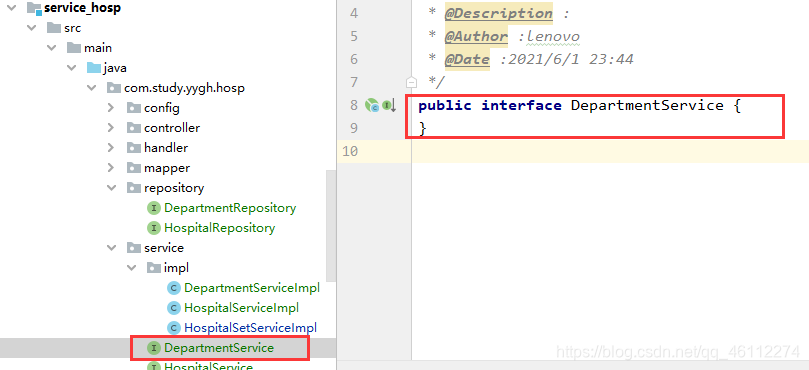
Task: Select the src folder label
Action: [x=73, y=28]
